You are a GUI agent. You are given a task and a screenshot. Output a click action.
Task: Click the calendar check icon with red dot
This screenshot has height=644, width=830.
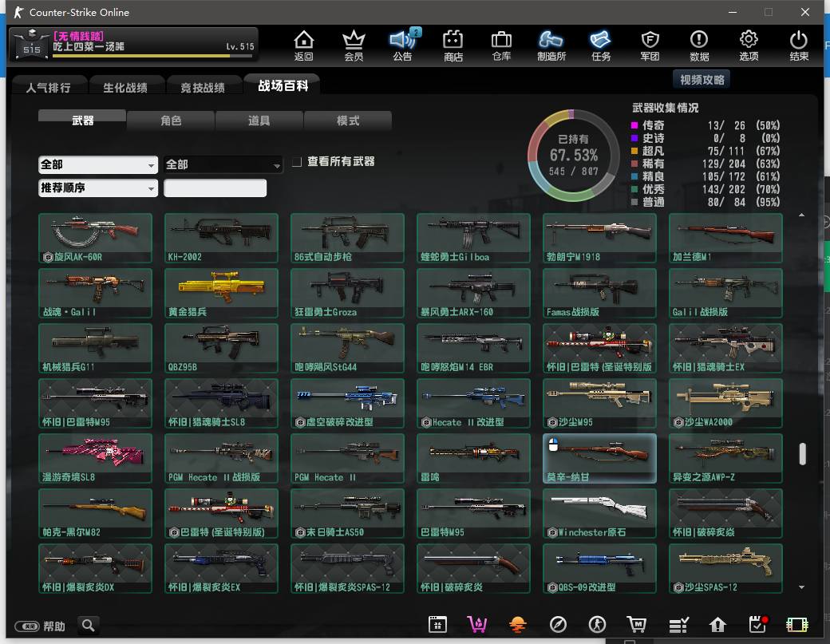click(758, 625)
